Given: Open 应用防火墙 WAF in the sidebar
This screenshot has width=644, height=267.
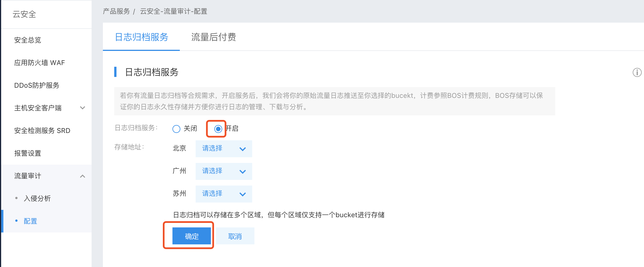Looking at the screenshot, I should pos(40,63).
